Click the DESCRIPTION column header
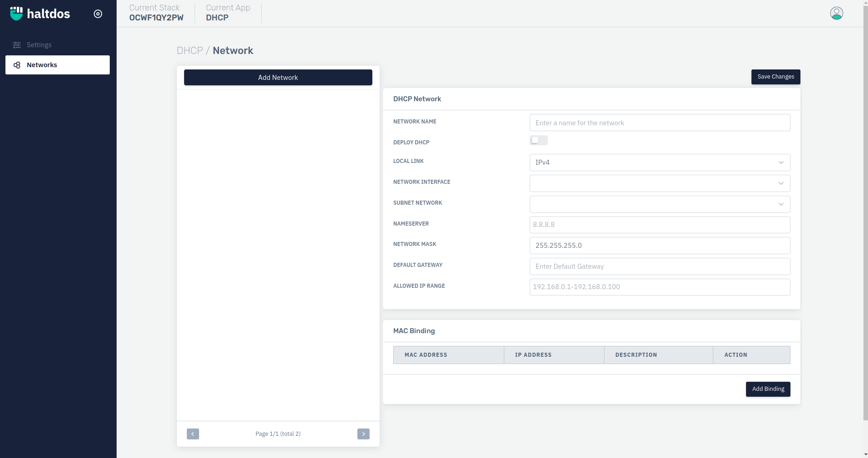Viewport: 868px width, 458px height. point(658,355)
